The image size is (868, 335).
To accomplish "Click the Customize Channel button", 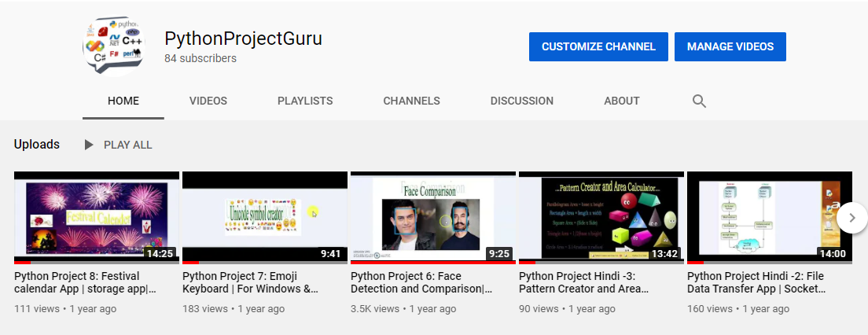I will tap(598, 46).
